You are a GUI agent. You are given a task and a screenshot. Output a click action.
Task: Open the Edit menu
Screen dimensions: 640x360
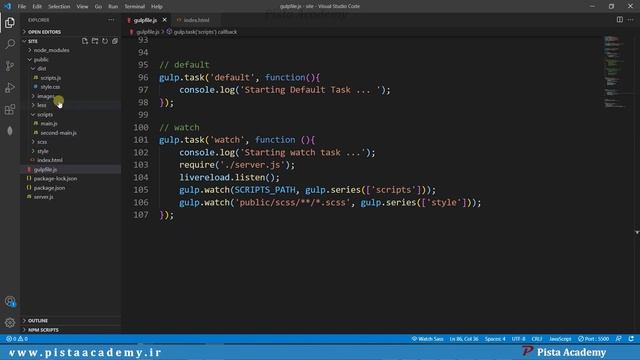[37, 7]
